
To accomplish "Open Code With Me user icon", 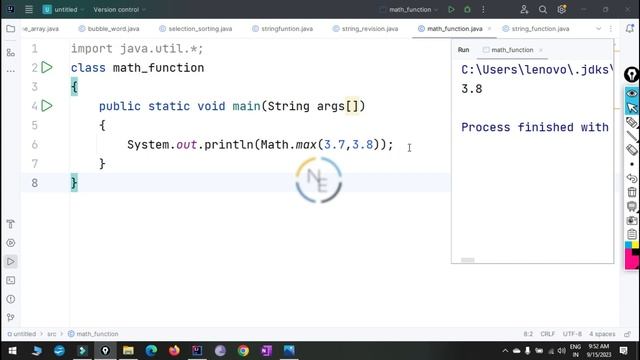I will click(524, 9).
